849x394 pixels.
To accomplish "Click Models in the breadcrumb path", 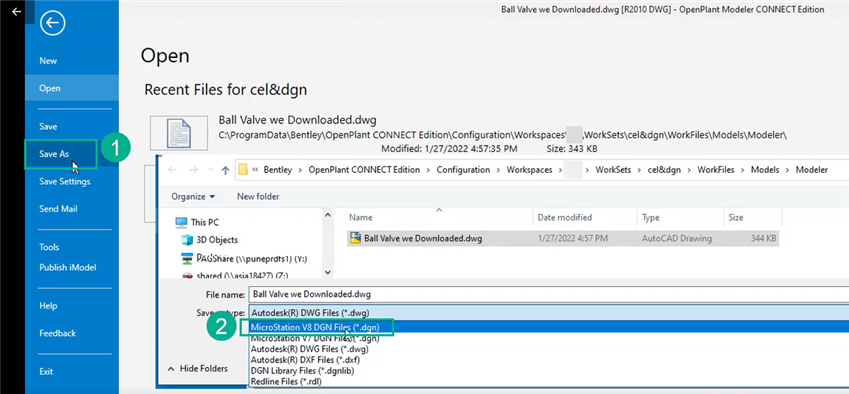I will click(x=765, y=170).
